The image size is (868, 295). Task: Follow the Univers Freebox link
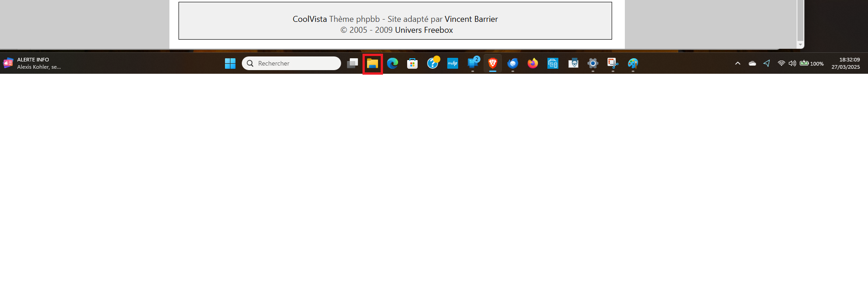pos(424,30)
